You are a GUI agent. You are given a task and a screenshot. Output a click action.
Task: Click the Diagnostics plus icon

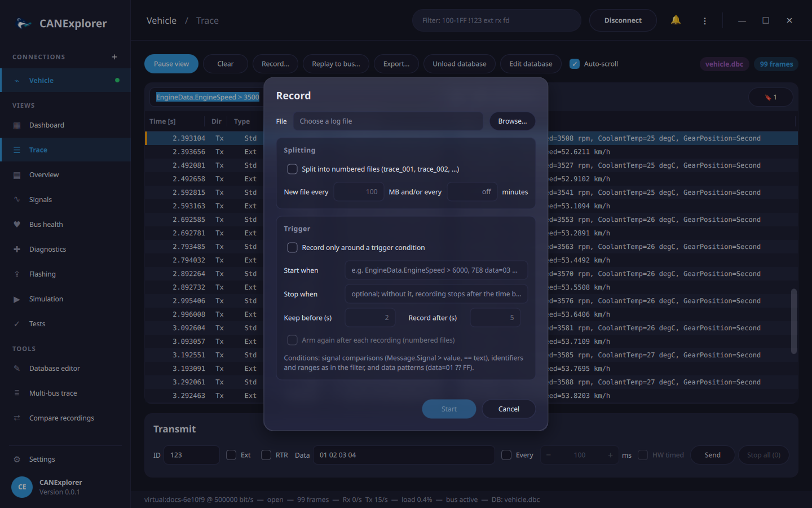(x=17, y=249)
